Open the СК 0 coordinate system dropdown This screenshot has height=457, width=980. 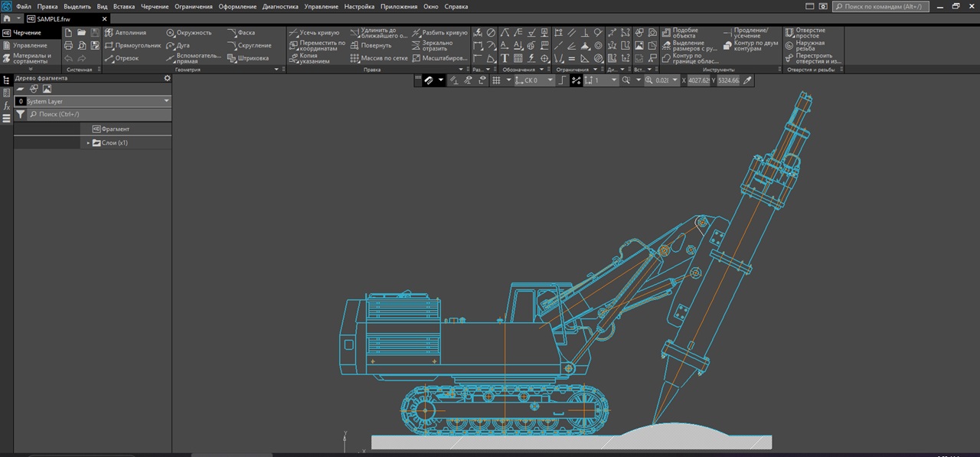coord(550,80)
